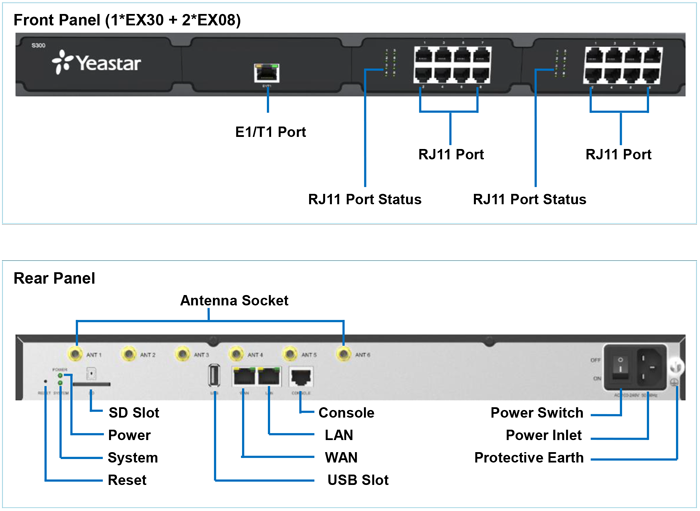
Task: Click the ANT 6 antenna socket
Action: (344, 354)
